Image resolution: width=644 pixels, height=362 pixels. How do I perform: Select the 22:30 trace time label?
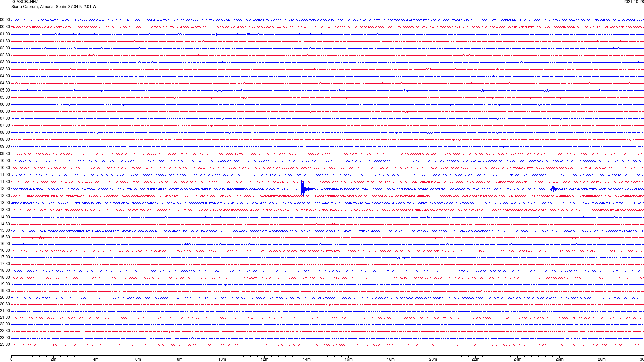pyautogui.click(x=5, y=331)
